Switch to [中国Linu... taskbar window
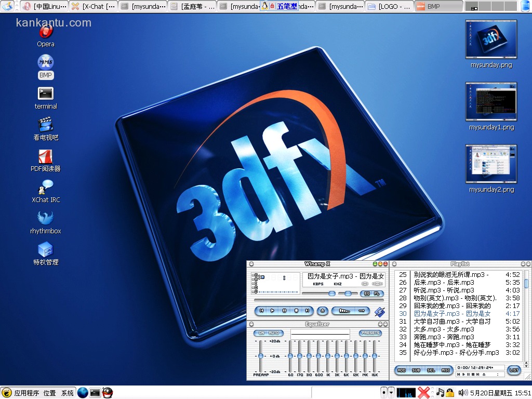Viewport: 532px width, 399px height. (x=45, y=6)
